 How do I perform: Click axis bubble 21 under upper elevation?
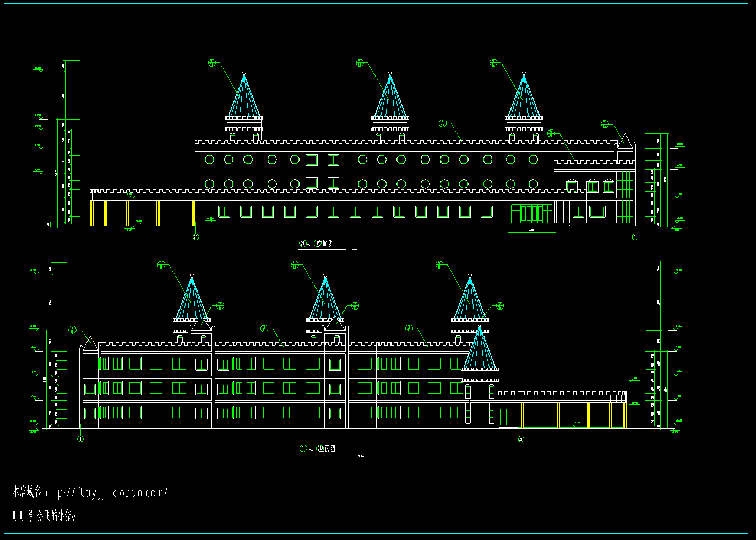(x=195, y=237)
